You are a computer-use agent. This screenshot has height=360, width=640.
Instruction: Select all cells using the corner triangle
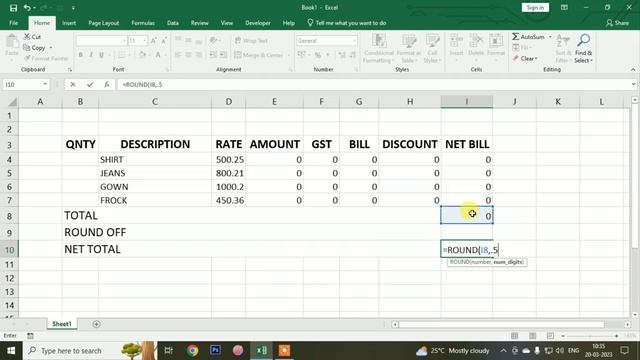12,102
